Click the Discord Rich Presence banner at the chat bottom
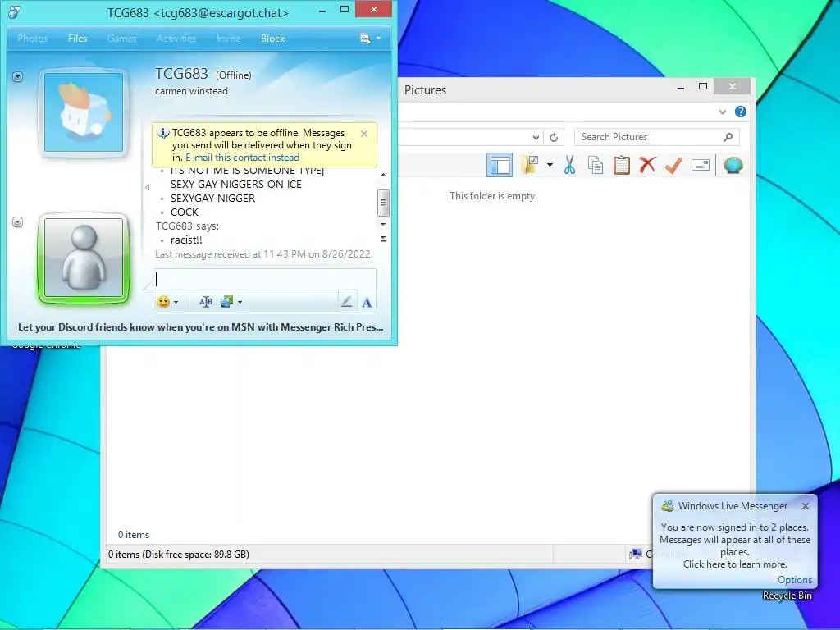Screen dimensions: 840x630 pyautogui.click(x=201, y=327)
